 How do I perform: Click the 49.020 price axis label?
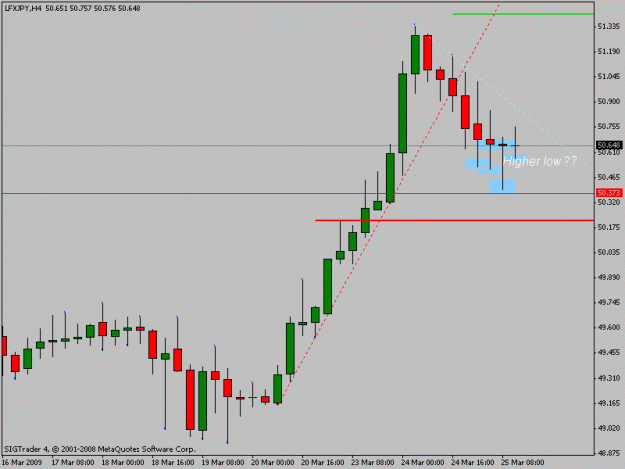609,428
